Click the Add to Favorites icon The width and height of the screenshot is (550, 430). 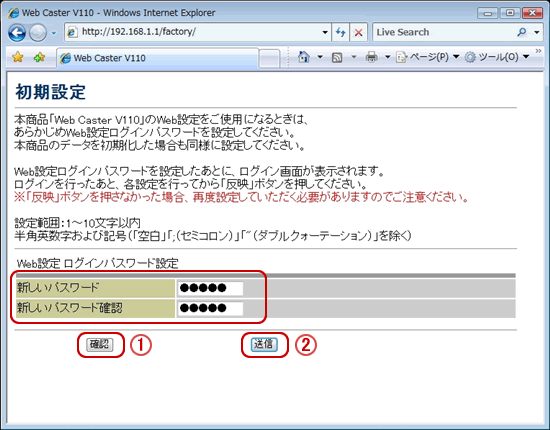(x=39, y=57)
